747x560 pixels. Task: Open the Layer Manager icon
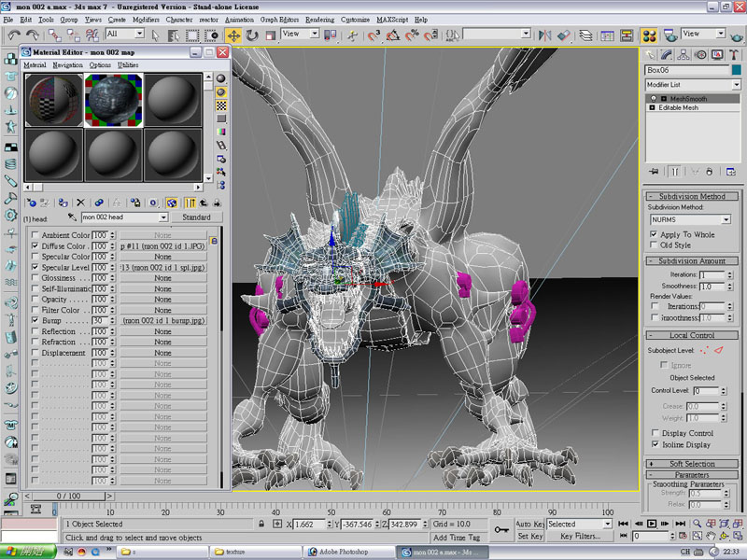pyautogui.click(x=586, y=35)
